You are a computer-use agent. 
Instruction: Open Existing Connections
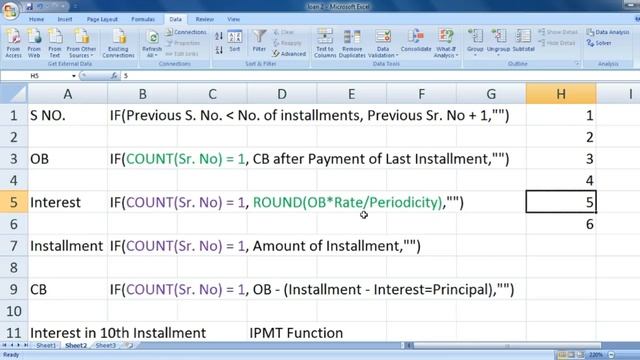tap(118, 43)
